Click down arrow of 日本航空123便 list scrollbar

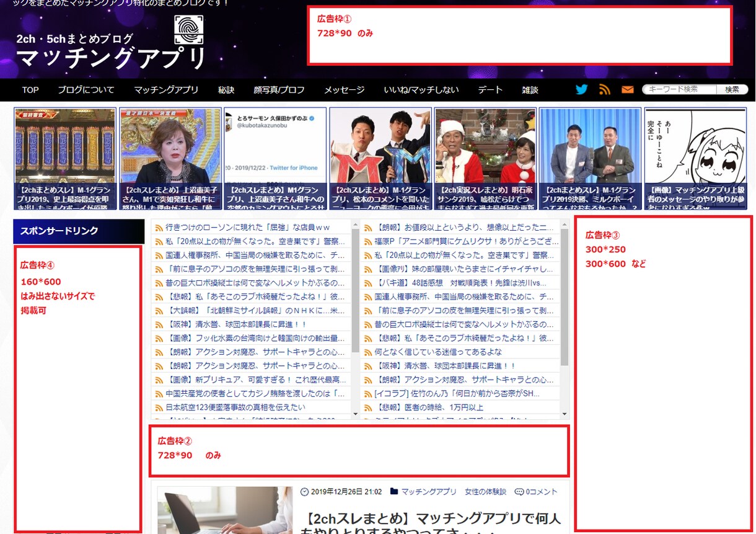click(x=355, y=414)
